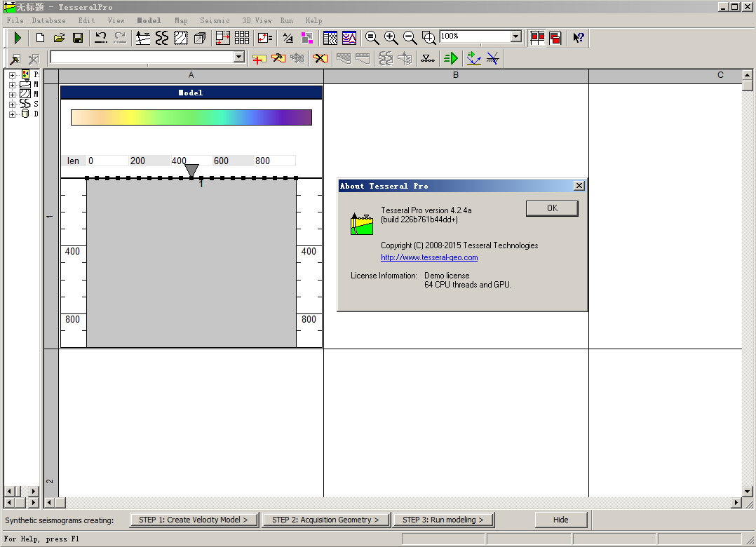
Task: Select column header B in the grid
Action: click(456, 75)
